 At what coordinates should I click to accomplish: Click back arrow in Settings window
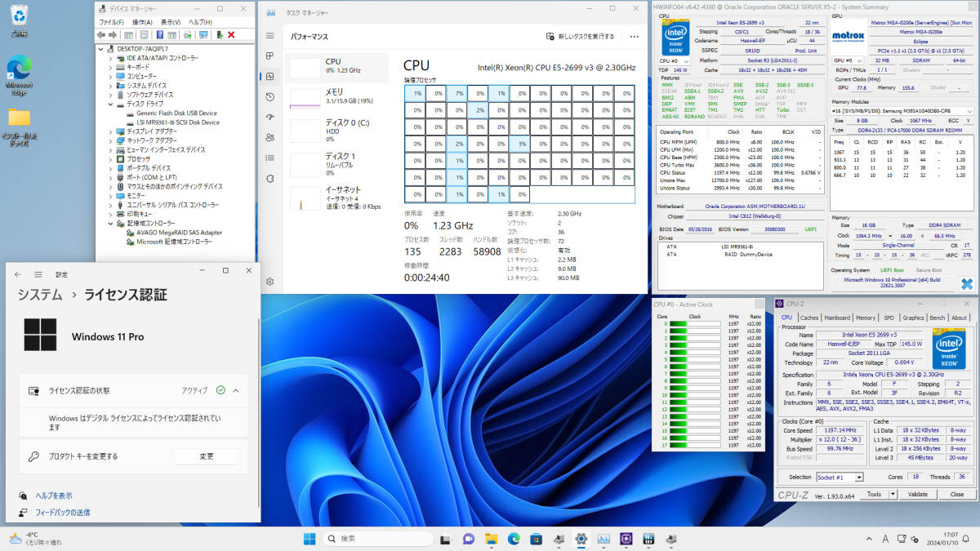pos(18,274)
